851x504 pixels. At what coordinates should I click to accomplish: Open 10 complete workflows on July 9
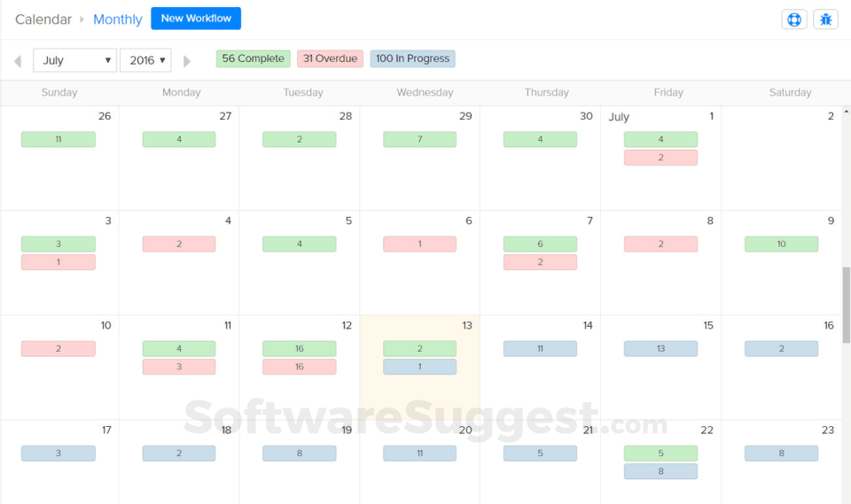781,244
